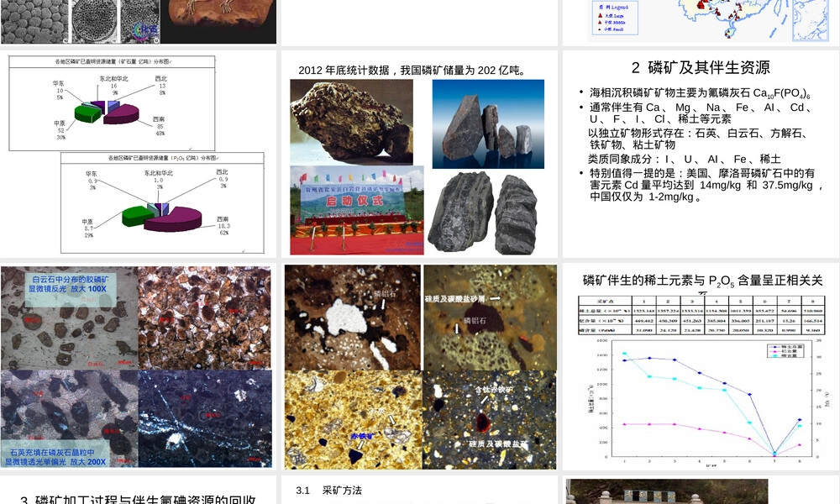Click the line 以独立矿物形式存在：石英、白云石
Screen dimensions: 840x504
(x=698, y=139)
